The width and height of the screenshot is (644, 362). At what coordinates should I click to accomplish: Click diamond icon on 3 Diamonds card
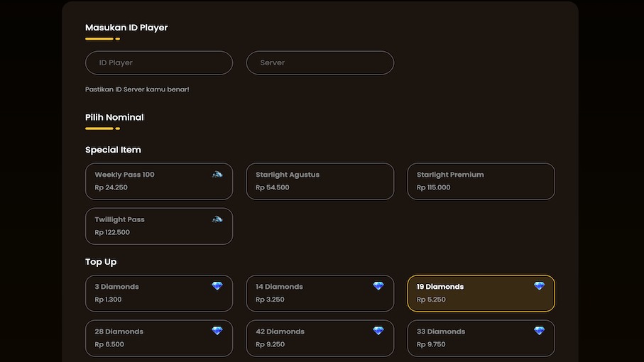coord(217,286)
